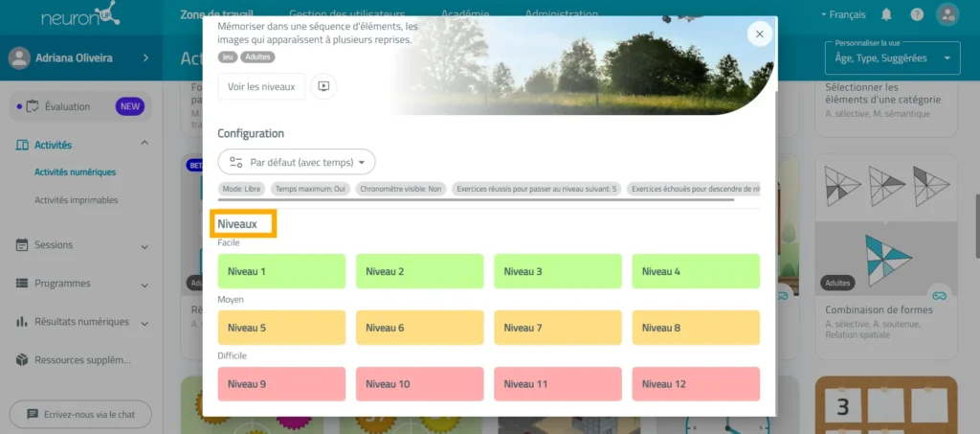
Task: Close the activity details dialog
Action: click(759, 34)
